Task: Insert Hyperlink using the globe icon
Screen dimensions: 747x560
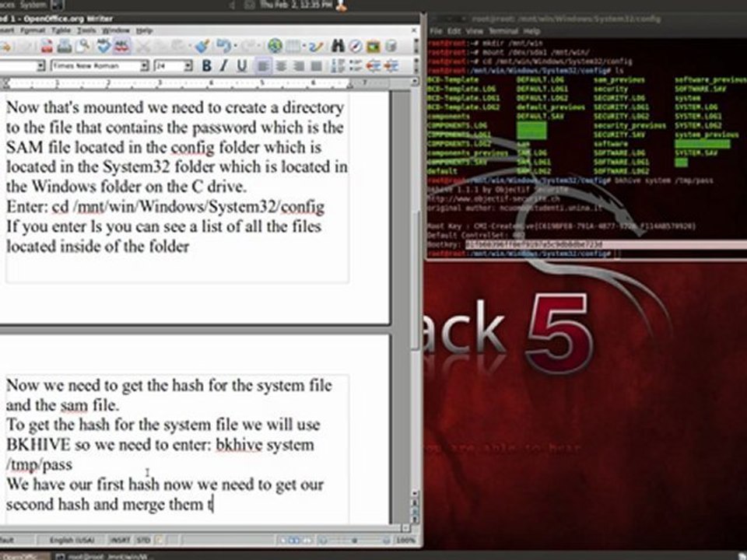Action: [x=275, y=46]
